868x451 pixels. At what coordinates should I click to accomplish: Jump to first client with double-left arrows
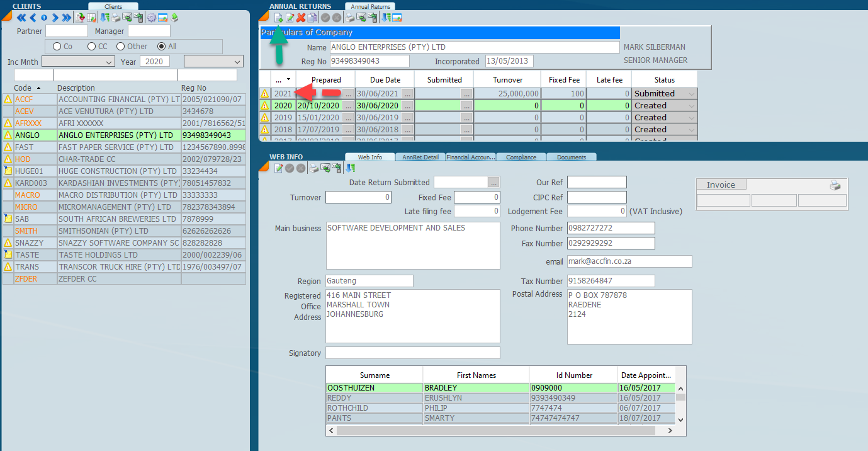coord(21,18)
